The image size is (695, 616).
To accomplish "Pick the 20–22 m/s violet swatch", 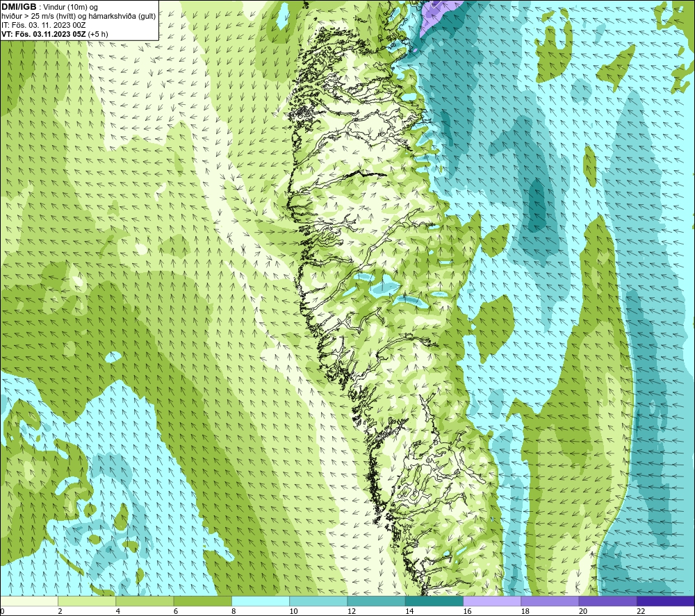I will [607, 601].
